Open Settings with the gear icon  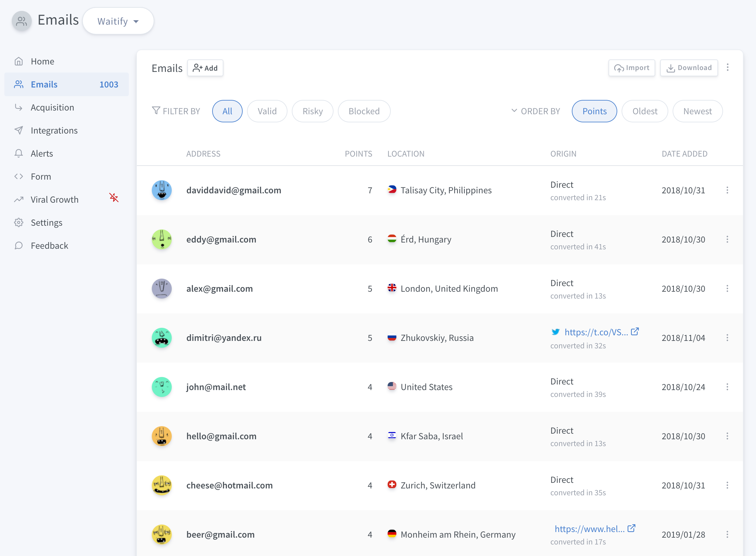[x=18, y=223]
